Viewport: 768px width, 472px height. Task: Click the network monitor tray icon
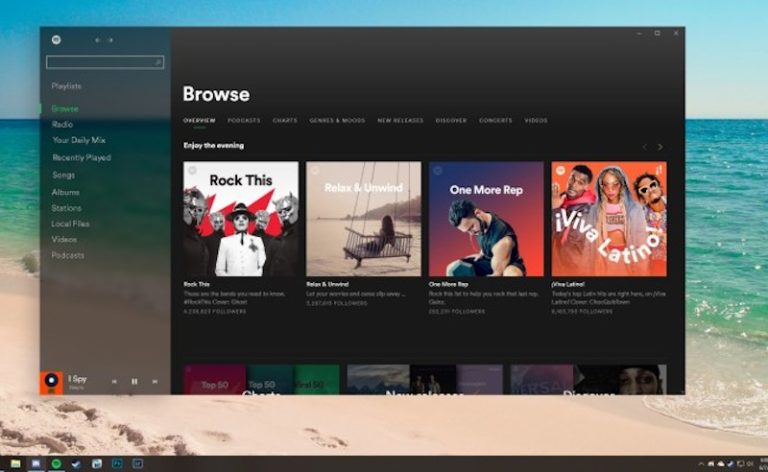(x=740, y=464)
